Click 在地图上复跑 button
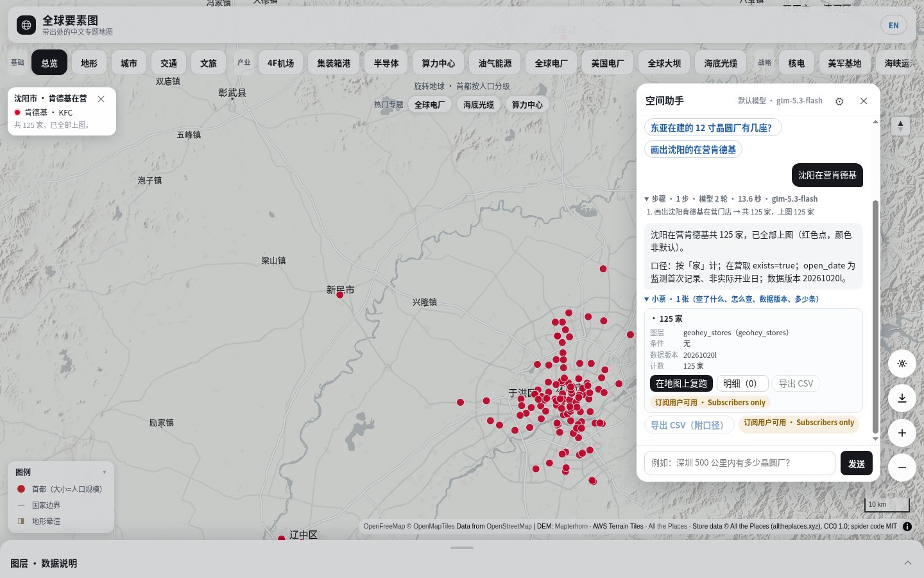Screen dimensions: 924x578 click(x=681, y=383)
